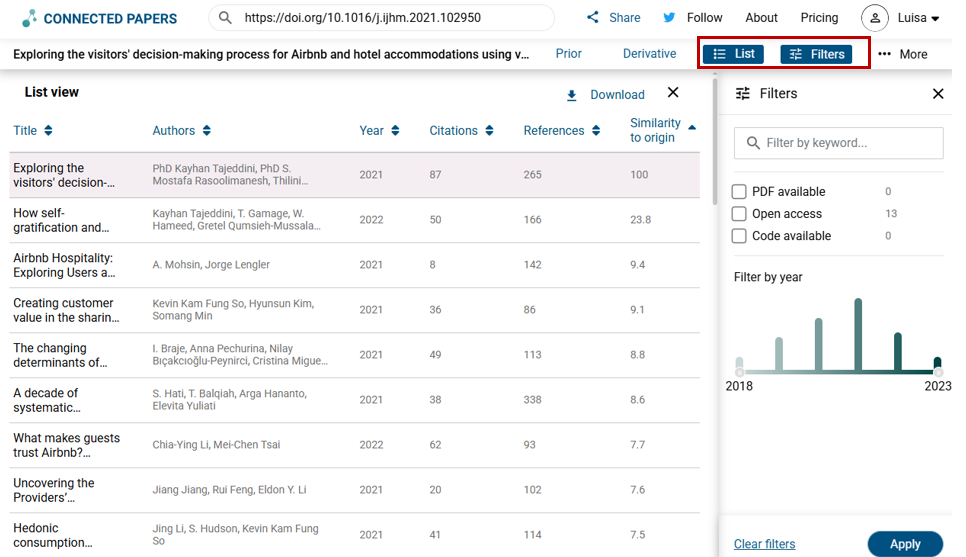Click the search magnifier icon in URL bar
The width and height of the screenshot is (966, 557).
pyautogui.click(x=225, y=18)
